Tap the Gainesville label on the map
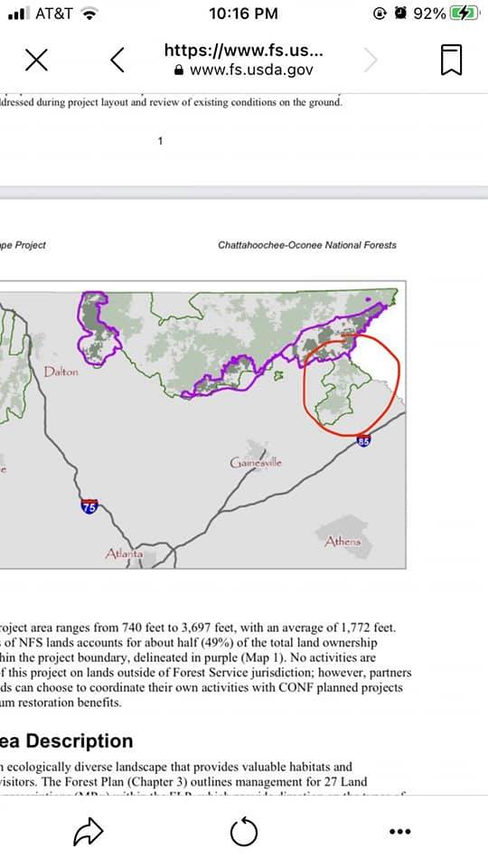Image resolution: width=488 pixels, height=868 pixels. pos(256,462)
